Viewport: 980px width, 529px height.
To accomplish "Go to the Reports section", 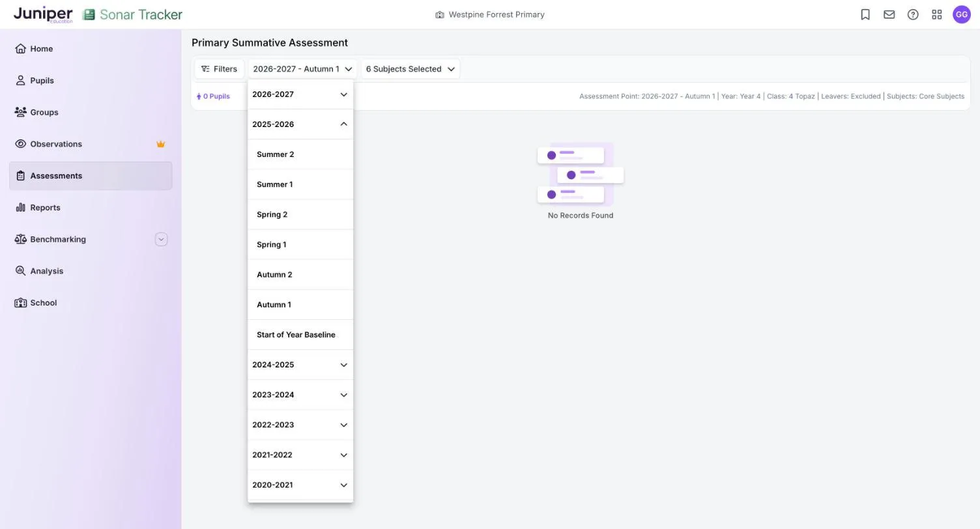I will click(91, 207).
